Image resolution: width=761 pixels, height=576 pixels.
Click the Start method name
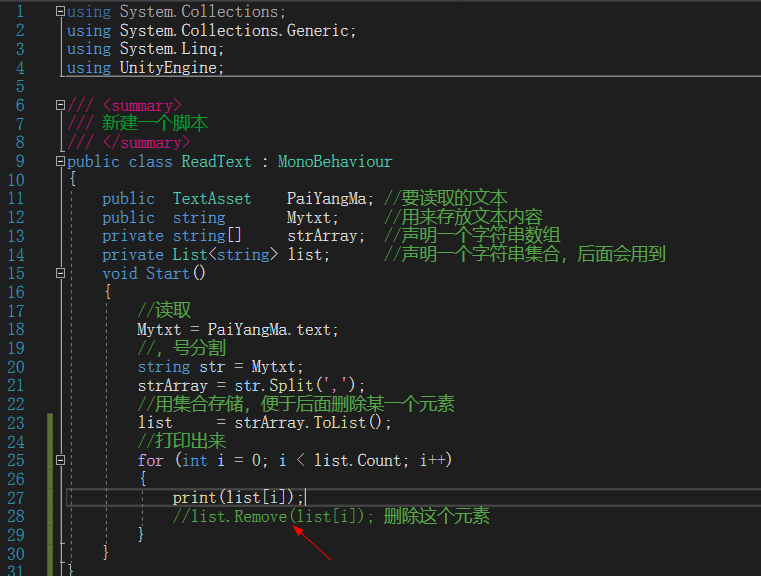coord(167,273)
